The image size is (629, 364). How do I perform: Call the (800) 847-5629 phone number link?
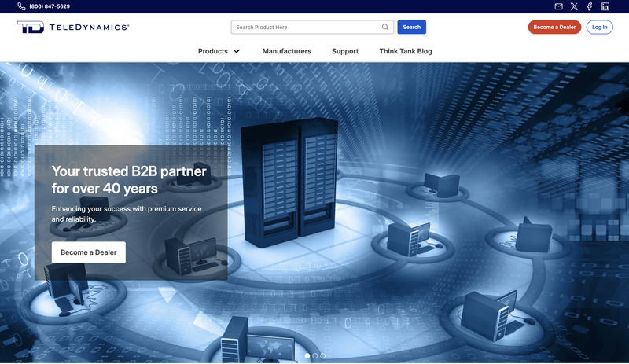click(50, 6)
